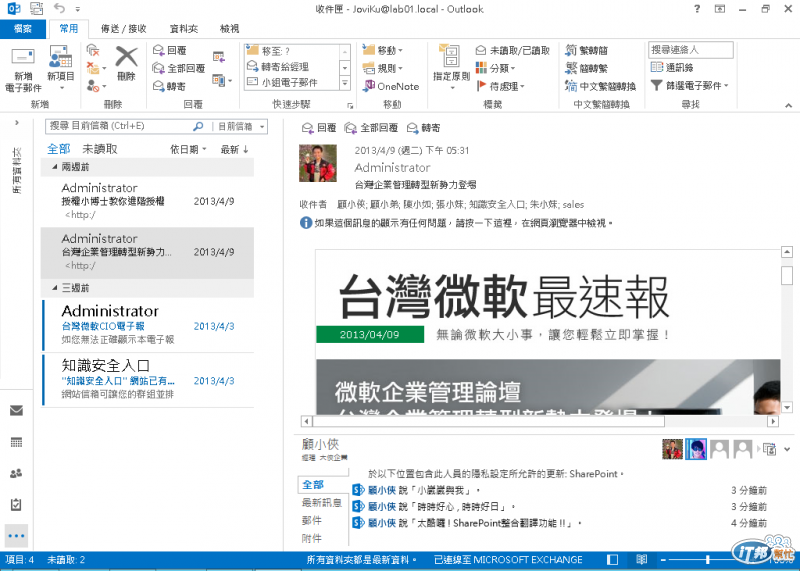
Task: Click the info icon beside display-problem notice
Action: (306, 223)
